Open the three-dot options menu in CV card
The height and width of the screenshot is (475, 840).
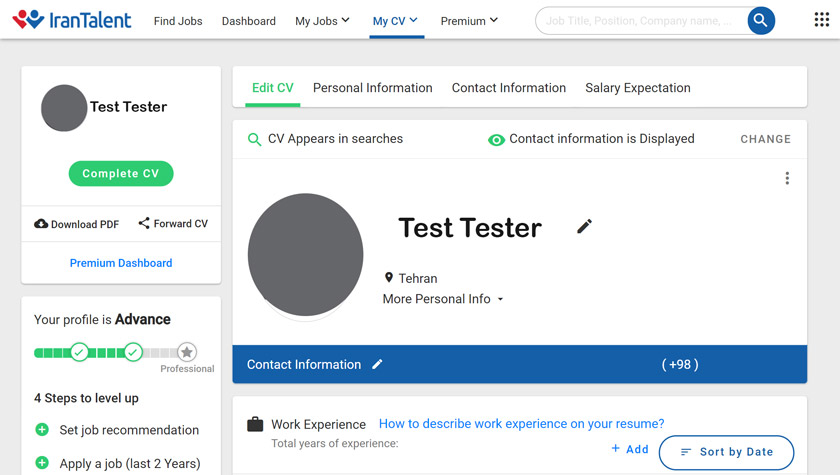tap(787, 178)
